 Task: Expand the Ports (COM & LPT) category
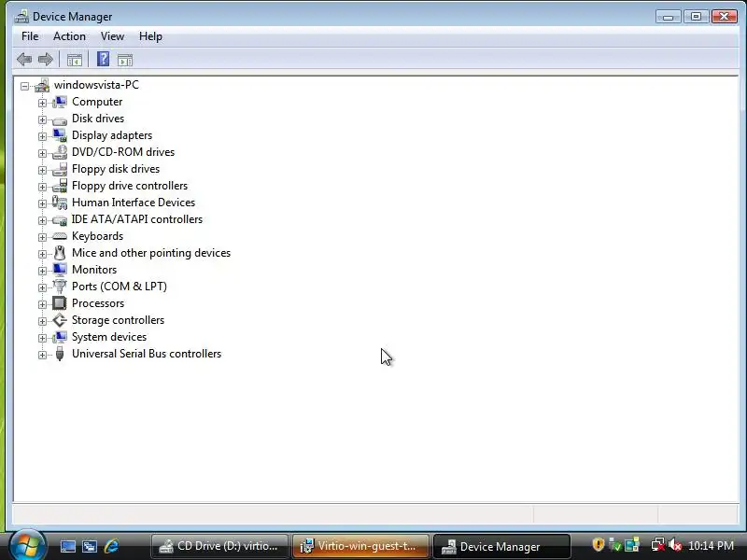click(x=42, y=287)
